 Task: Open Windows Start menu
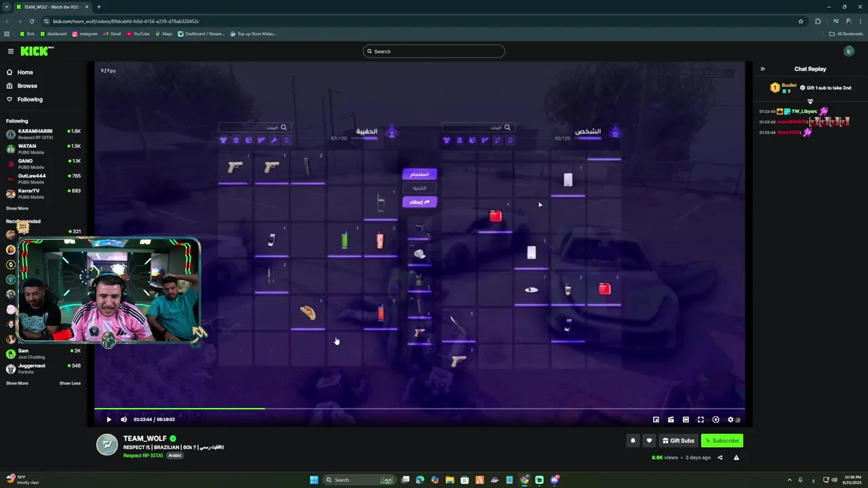point(314,480)
